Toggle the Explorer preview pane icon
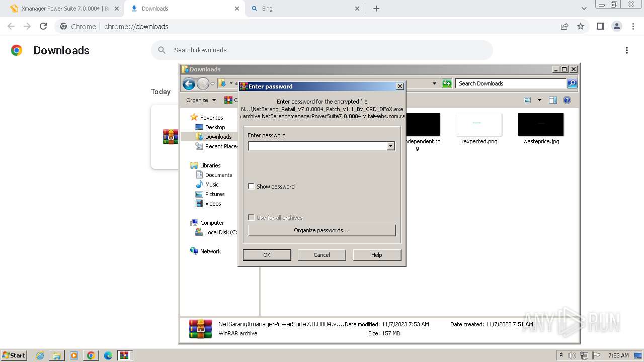Viewport: 644px width, 362px height. coord(553,100)
